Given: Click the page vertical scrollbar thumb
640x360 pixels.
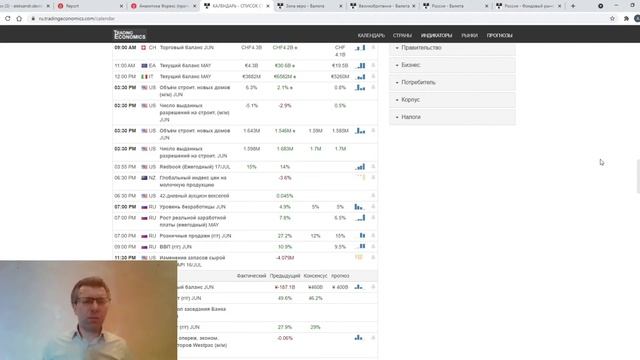Looking at the screenshot, I should [x=638, y=176].
